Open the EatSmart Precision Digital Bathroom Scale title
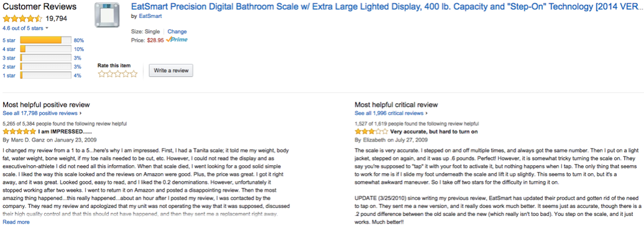 387,7
